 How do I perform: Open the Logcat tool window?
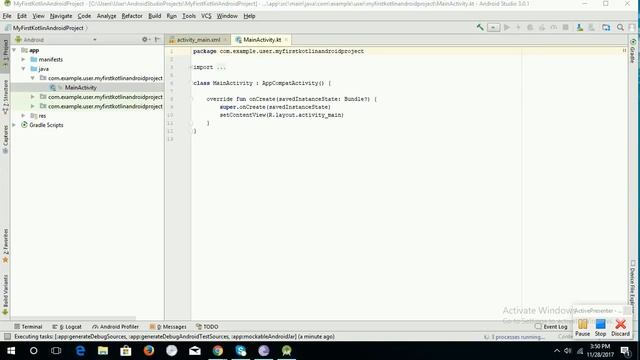[x=67, y=327]
